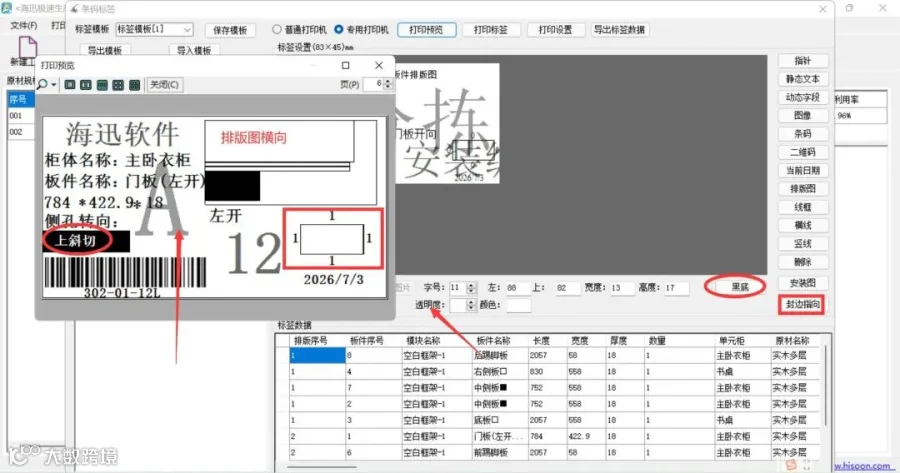Screen dimensions: 900x473
Task: Select the 普通打印机 radio button
Action: pos(277,29)
